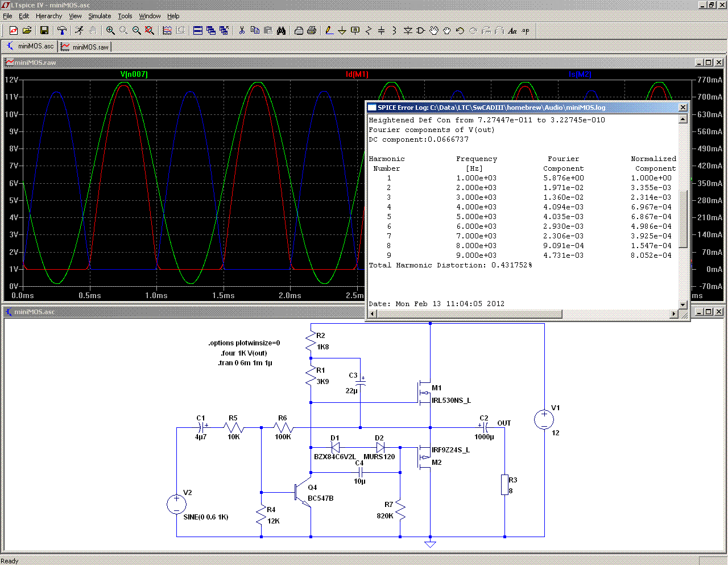This screenshot has width=728, height=565.
Task: Click the Tile Windows toolbar icon
Action: point(198,31)
